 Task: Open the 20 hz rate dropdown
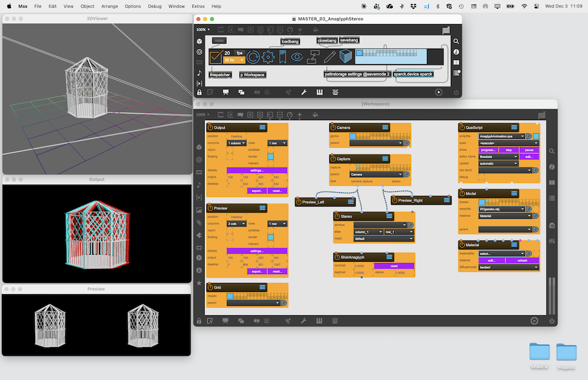coord(233,60)
